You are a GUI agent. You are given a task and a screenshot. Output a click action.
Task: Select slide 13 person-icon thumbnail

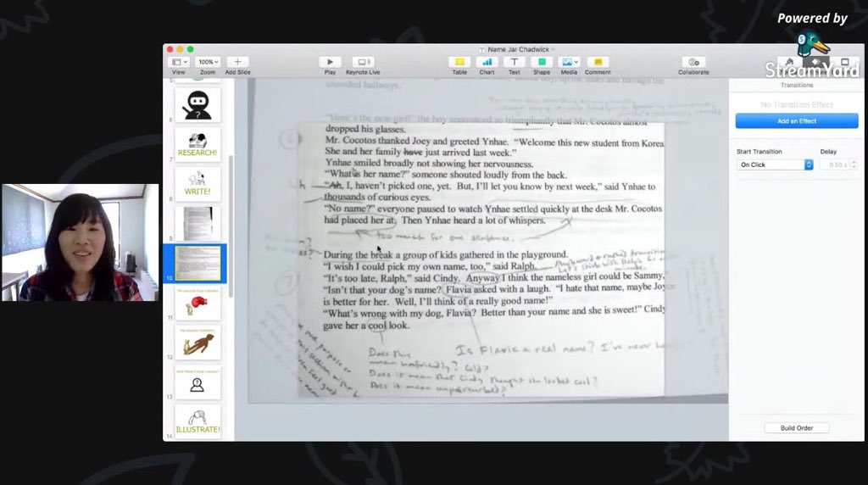coord(198,382)
